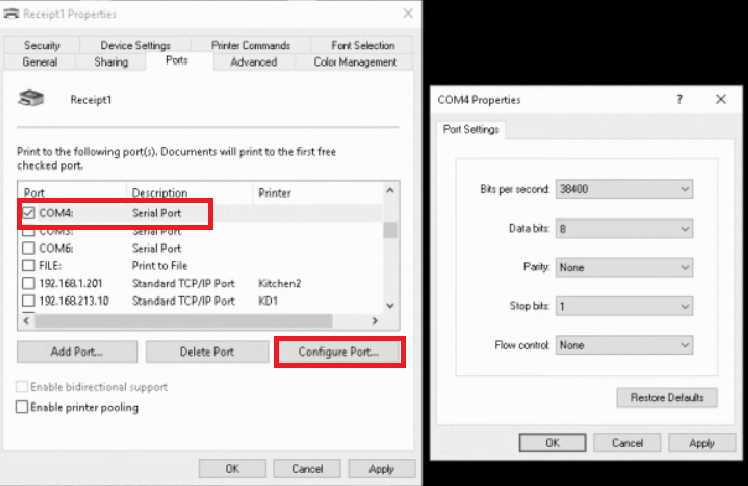Click OK in Receipt1 Properties window
This screenshot has width=748, height=486.
coord(232,468)
